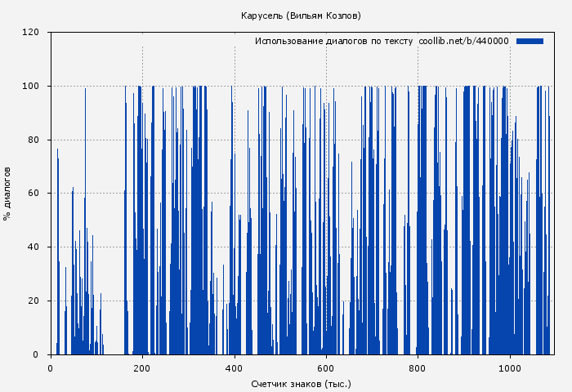The image size is (572, 392).
Task: Click the blue legend color swatch
Action: [530, 41]
